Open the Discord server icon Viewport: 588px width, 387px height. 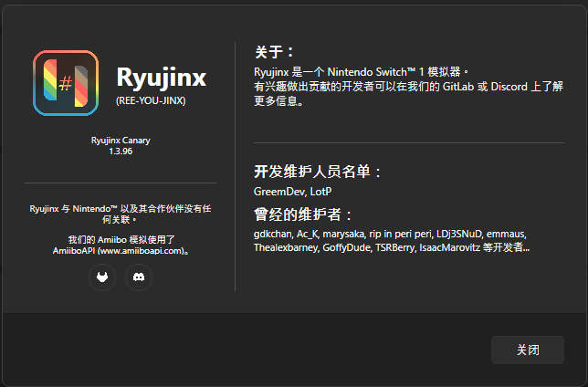[139, 277]
